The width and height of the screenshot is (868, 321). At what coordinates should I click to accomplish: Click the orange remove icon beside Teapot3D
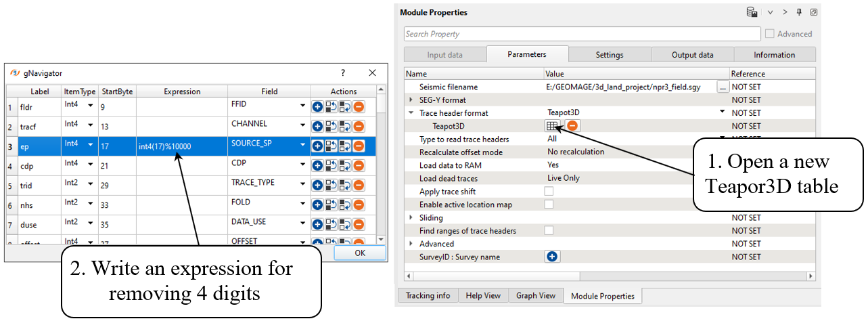point(572,126)
